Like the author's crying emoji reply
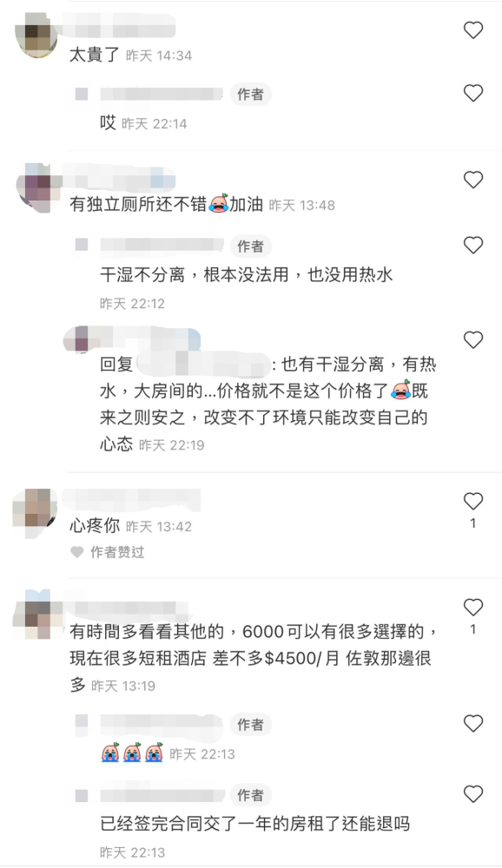This screenshot has width=502, height=868. pos(472,724)
